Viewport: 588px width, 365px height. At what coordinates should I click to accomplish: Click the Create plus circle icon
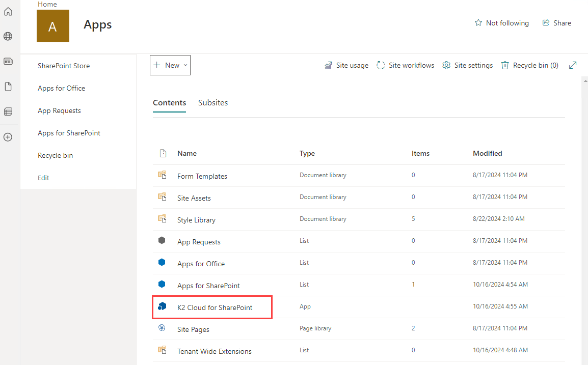[x=8, y=137]
